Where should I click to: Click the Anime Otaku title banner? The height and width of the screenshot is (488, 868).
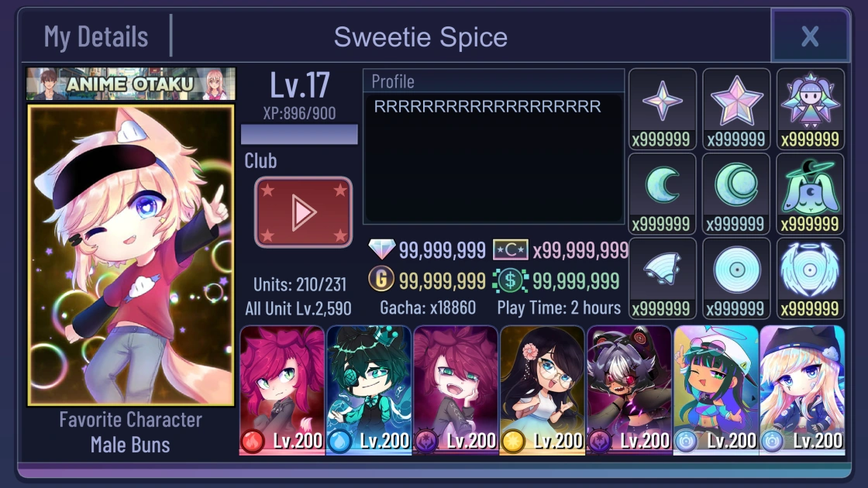131,84
